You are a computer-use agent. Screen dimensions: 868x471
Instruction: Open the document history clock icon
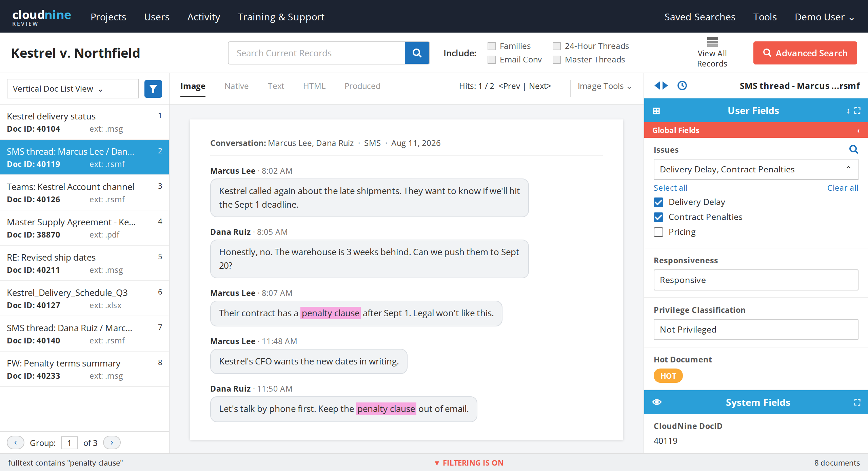click(682, 86)
